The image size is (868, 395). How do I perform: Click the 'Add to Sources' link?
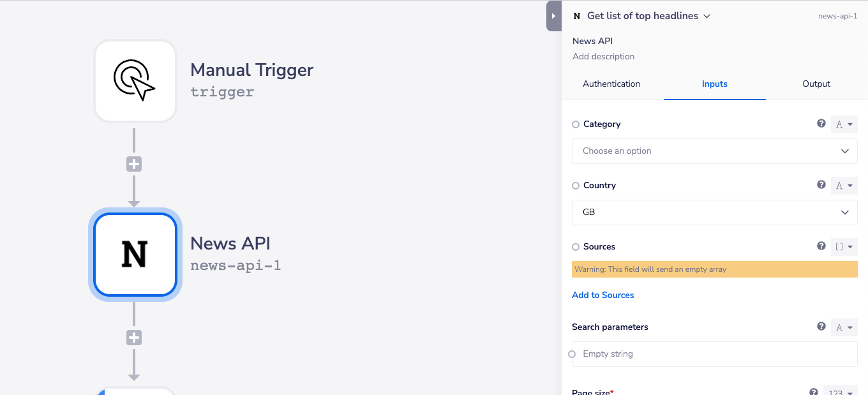tap(603, 295)
